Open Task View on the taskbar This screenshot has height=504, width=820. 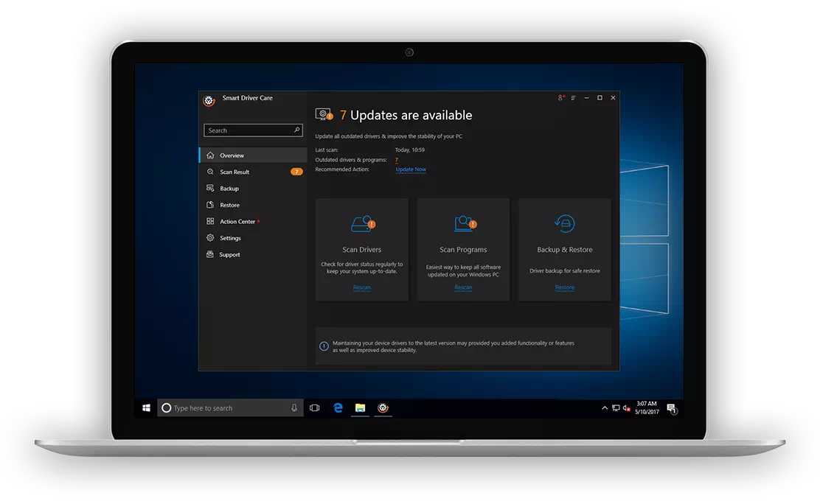[x=314, y=407]
